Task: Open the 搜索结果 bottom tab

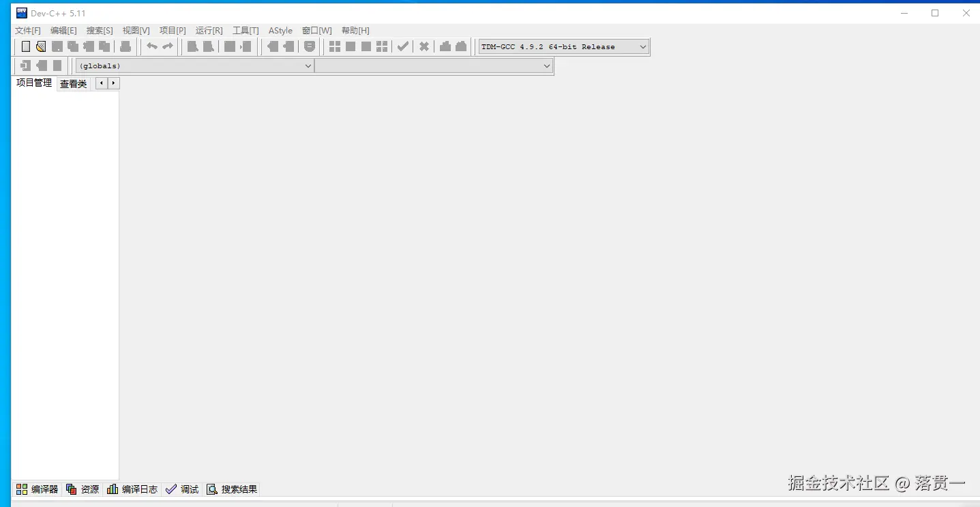Action: click(x=232, y=489)
